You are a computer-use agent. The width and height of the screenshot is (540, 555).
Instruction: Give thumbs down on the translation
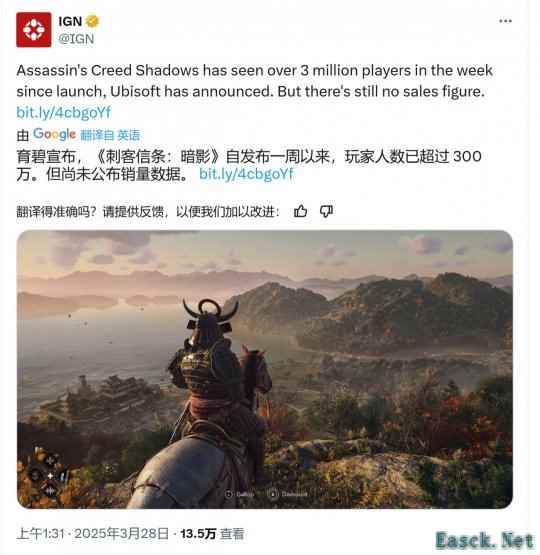326,211
